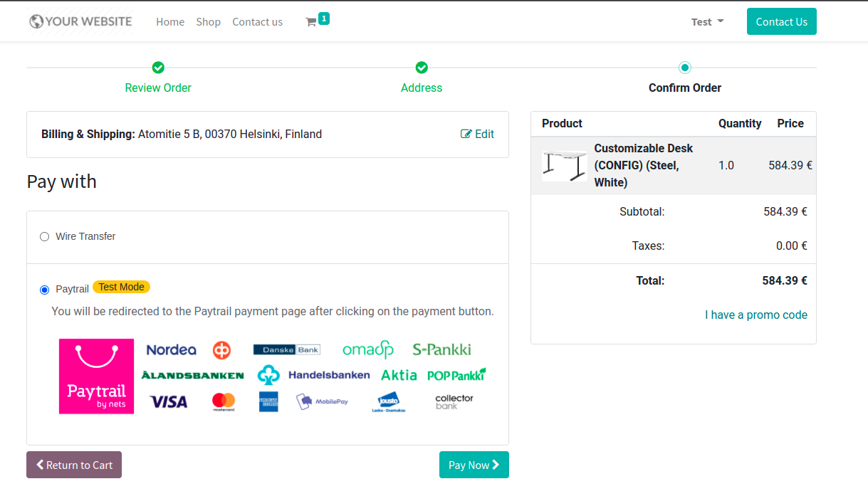Click the Confirm Order step label
Screen dimensions: 868x501
[685, 88]
